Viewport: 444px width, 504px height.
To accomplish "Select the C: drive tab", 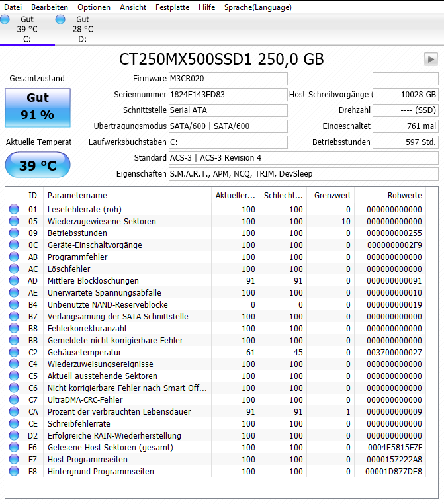I will [27, 29].
